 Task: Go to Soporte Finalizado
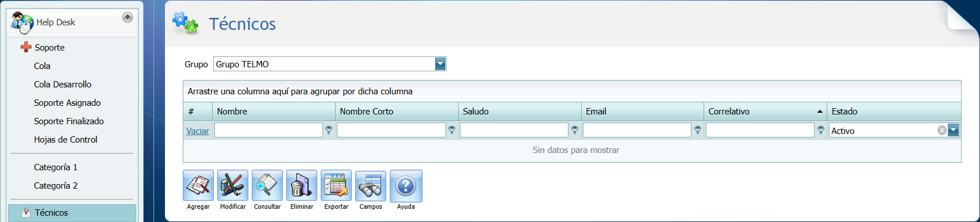69,121
